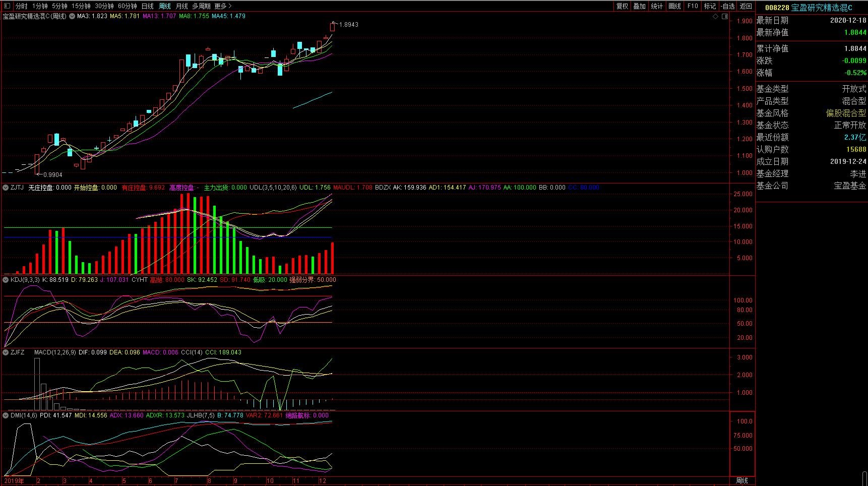Click the 画线 drawing tools button
This screenshot has height=486, width=868.
pyautogui.click(x=674, y=6)
